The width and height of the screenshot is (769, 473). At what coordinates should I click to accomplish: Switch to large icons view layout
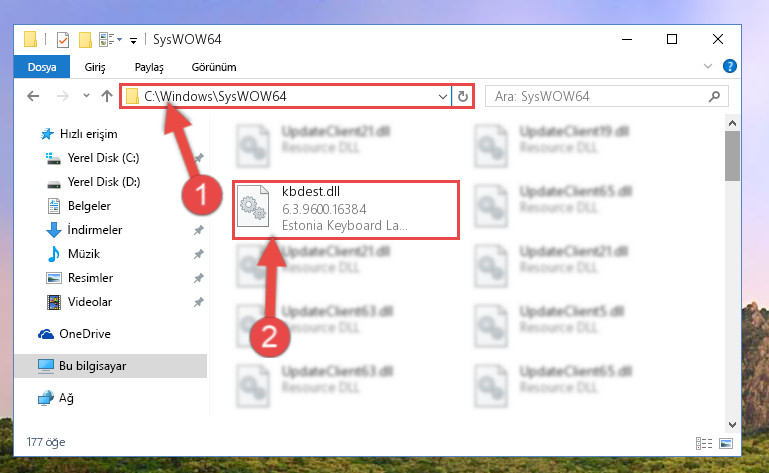click(x=726, y=444)
